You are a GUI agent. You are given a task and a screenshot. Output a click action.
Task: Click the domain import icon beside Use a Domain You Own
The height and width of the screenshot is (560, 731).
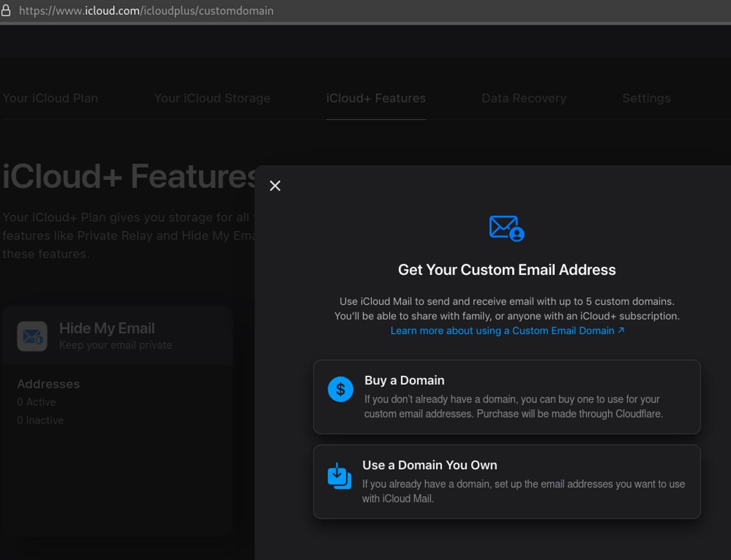(339, 476)
